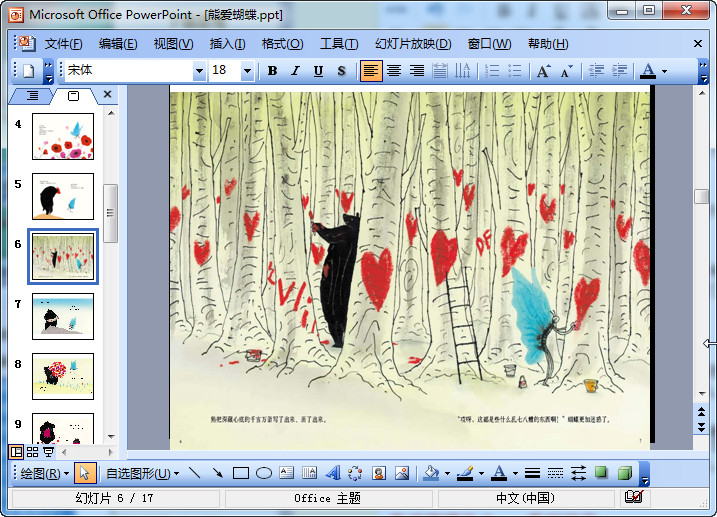The image size is (717, 517).
Task: Insert WordArt
Action: [333, 473]
